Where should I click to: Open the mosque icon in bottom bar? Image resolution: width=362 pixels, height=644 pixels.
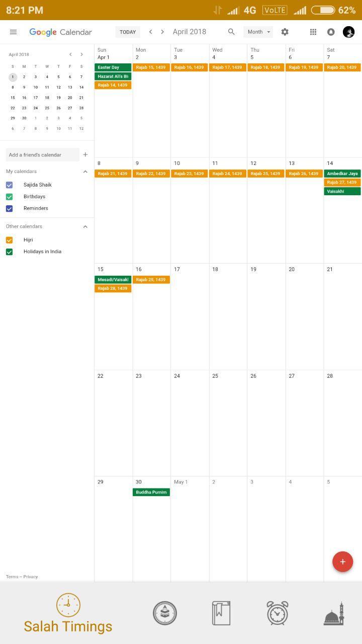click(334, 613)
